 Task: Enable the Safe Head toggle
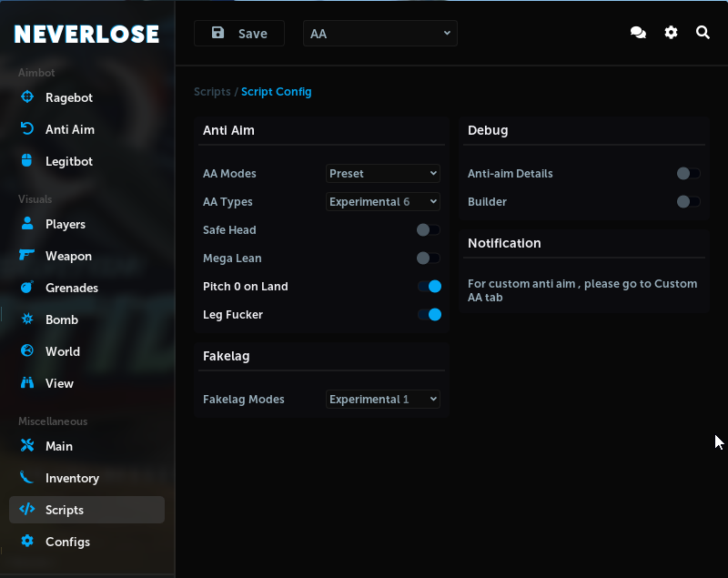click(x=428, y=230)
